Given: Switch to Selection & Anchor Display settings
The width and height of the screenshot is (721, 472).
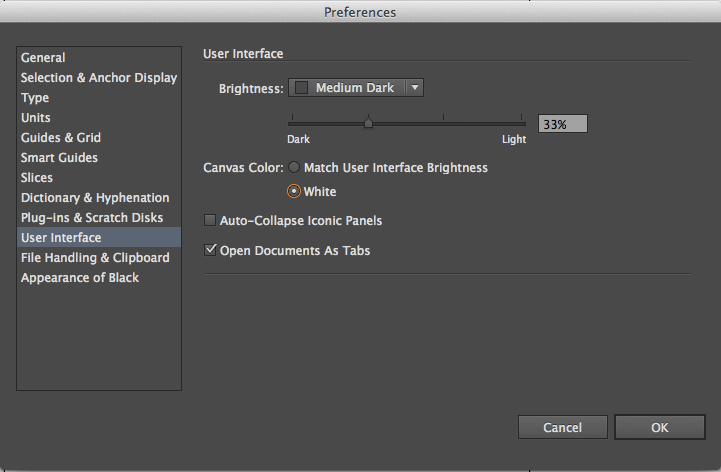Looking at the screenshot, I should point(99,78).
